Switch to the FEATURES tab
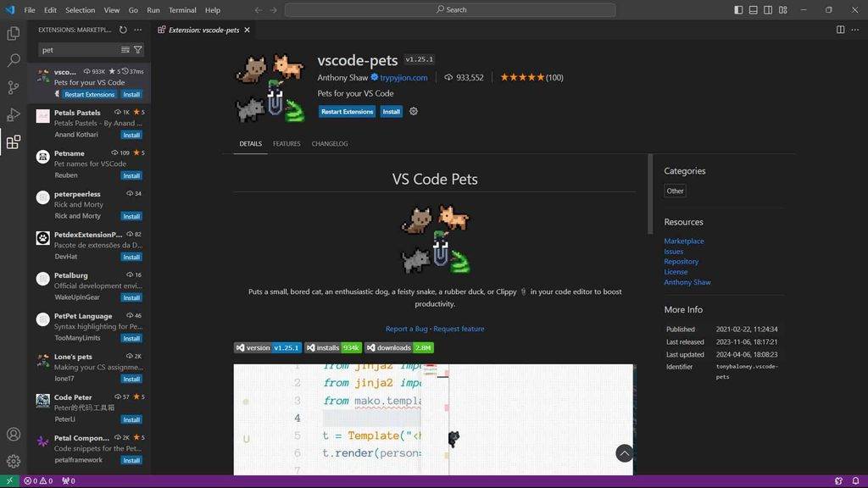This screenshot has height=488, width=868. tap(287, 144)
